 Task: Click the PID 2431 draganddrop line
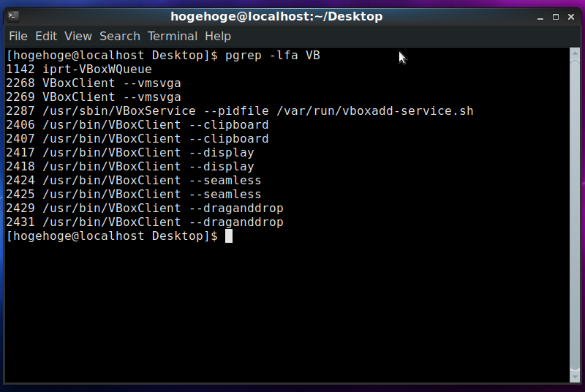pos(144,222)
